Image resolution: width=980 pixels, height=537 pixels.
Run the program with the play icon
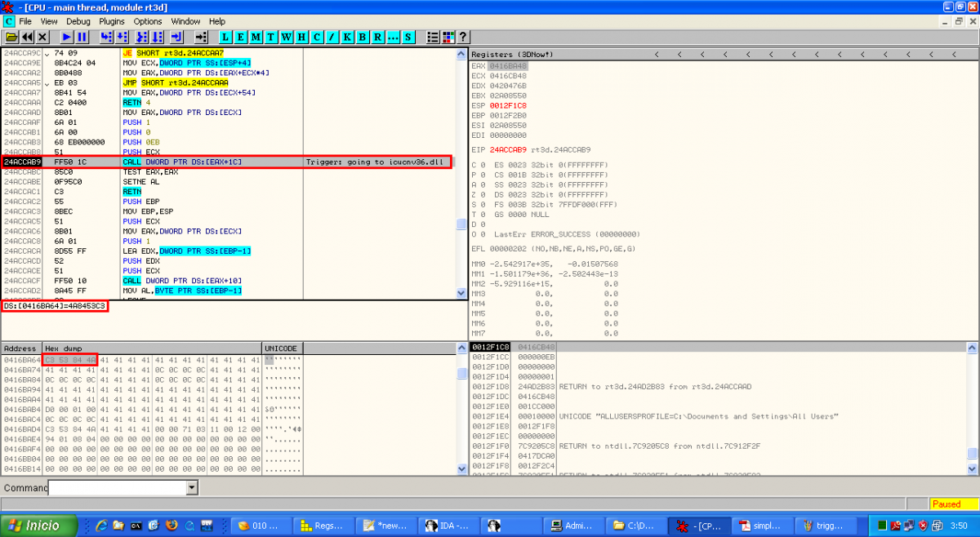coord(67,38)
